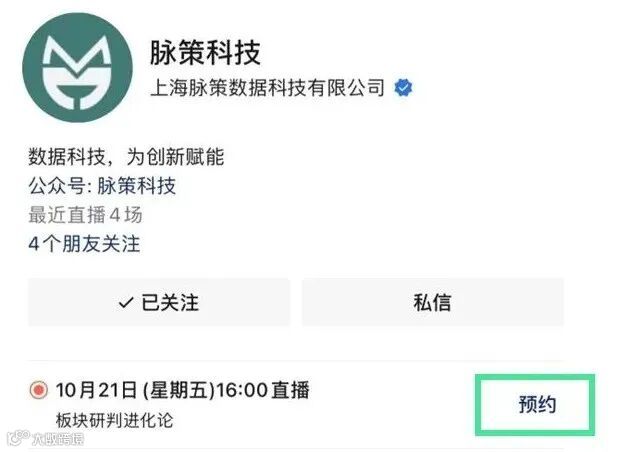Click the red live broadcast indicator icon

(39, 390)
